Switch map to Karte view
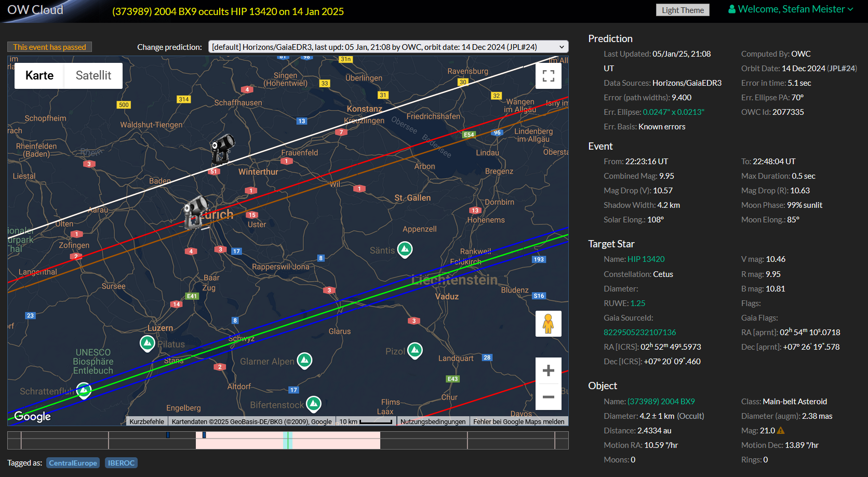The width and height of the screenshot is (868, 477). (x=39, y=76)
